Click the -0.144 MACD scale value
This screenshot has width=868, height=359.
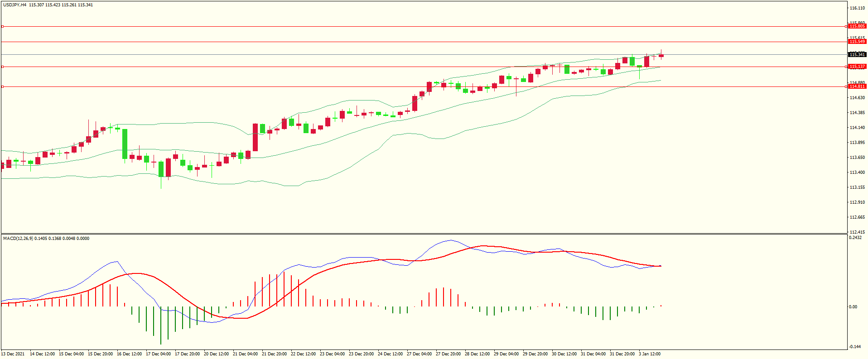[x=855, y=347]
